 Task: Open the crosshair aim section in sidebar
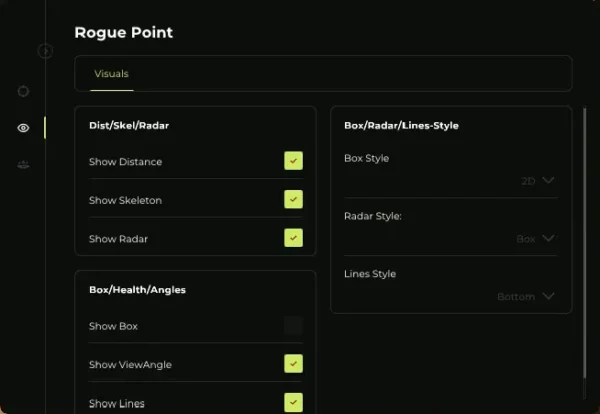(24, 91)
